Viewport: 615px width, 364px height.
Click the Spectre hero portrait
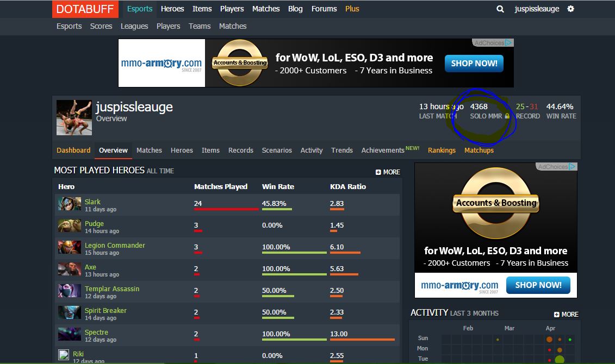pyautogui.click(x=70, y=334)
